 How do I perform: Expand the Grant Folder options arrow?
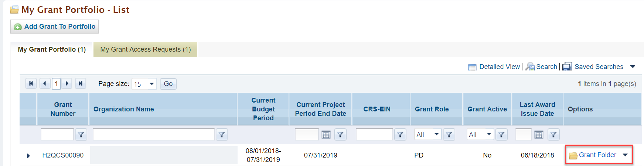click(x=625, y=155)
